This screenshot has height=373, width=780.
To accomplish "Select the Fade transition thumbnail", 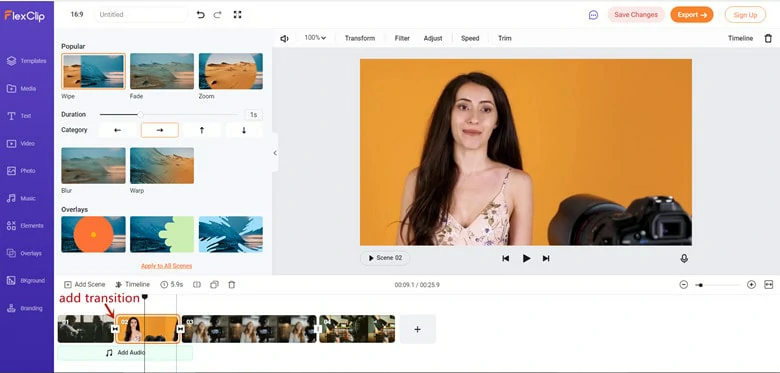I will pos(162,71).
